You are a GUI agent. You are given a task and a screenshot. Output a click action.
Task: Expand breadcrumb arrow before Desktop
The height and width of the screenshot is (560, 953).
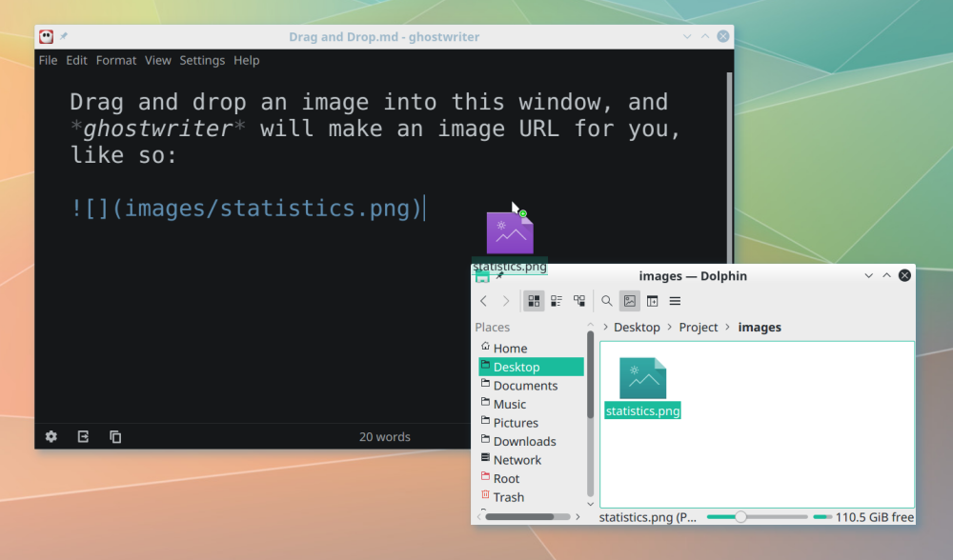[x=606, y=327]
